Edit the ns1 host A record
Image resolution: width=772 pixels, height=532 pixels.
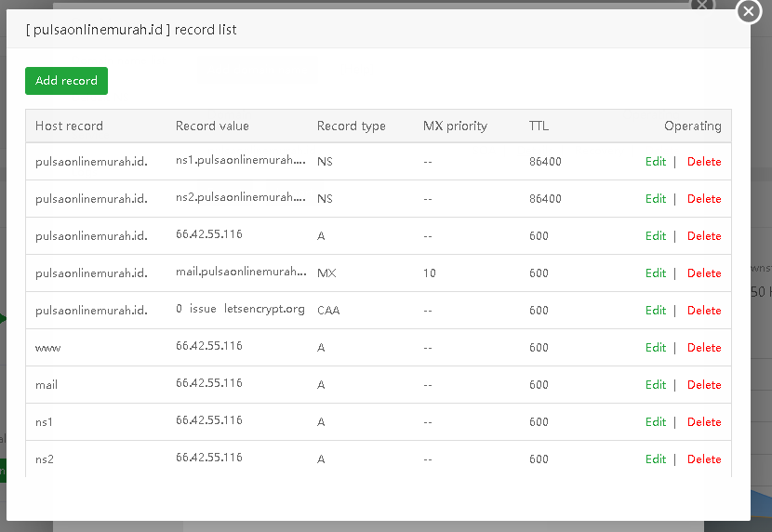(656, 422)
